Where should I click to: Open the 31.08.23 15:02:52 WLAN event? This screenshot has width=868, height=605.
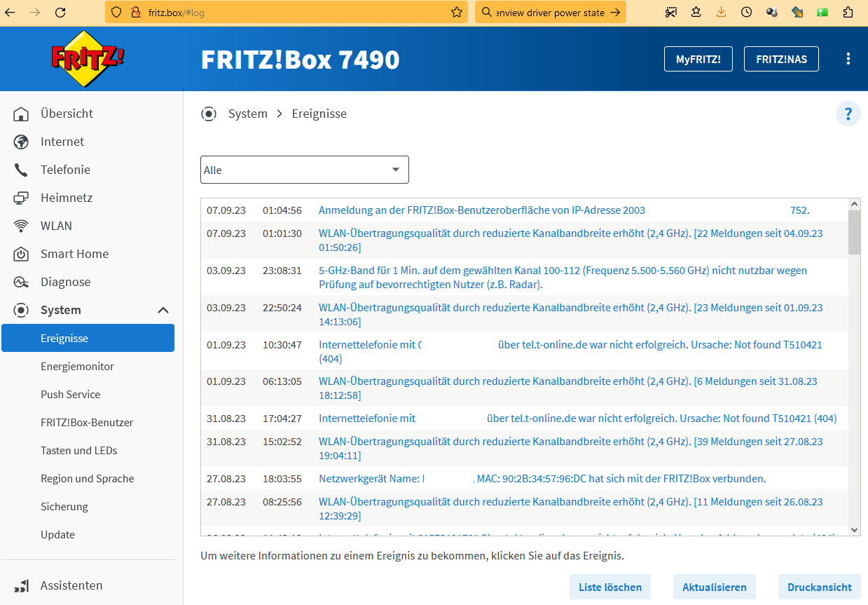coord(524,449)
